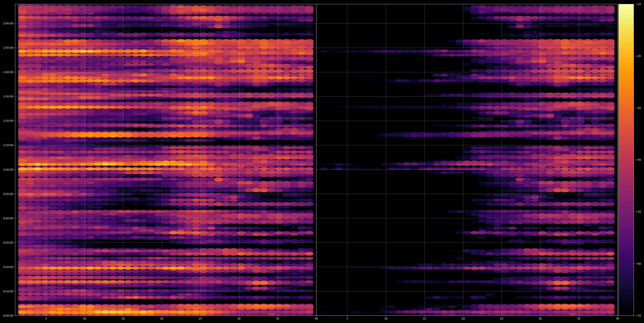Select the −40 colorbar value
Image resolution: width=644 pixels, height=323 pixels.
point(638,160)
